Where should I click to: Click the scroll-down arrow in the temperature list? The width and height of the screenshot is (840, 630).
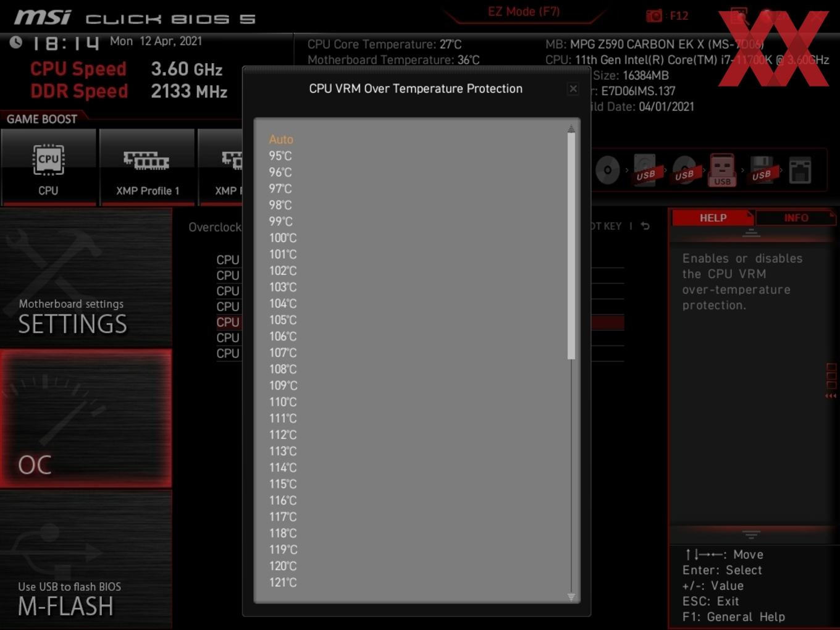(571, 597)
